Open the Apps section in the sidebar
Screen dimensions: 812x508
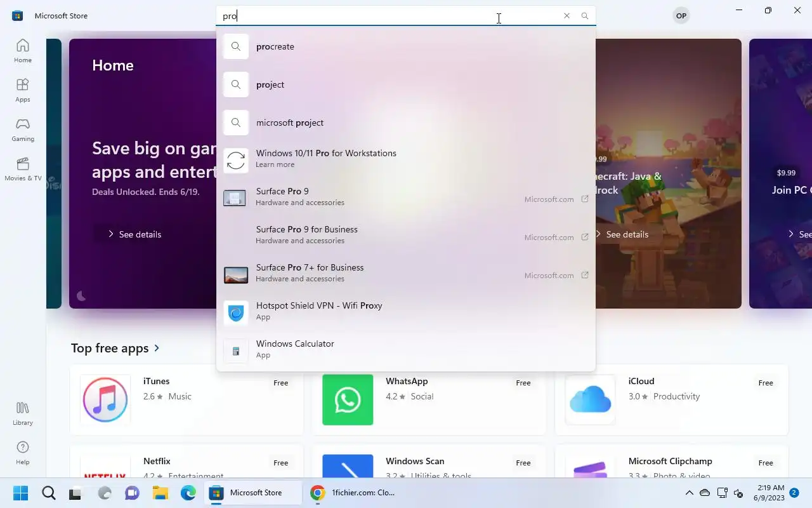coord(23,90)
